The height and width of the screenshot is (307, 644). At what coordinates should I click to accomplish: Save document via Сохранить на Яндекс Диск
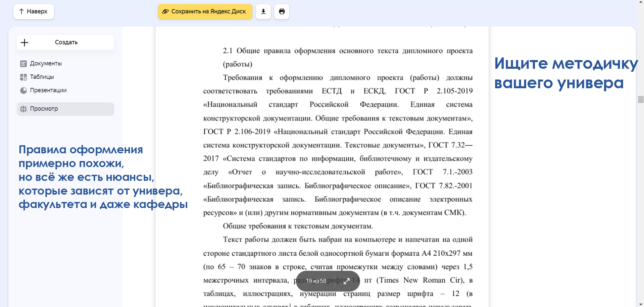point(205,11)
